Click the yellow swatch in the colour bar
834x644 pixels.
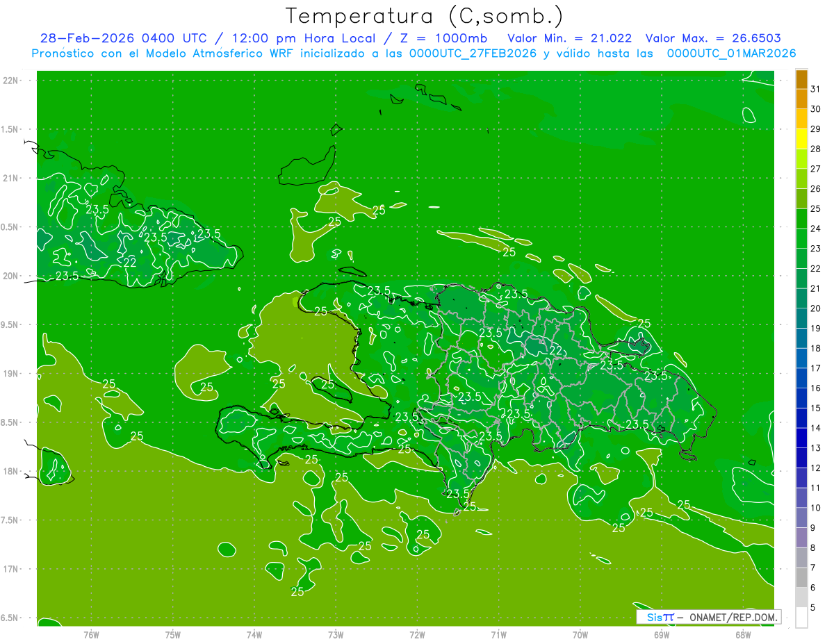801,139
